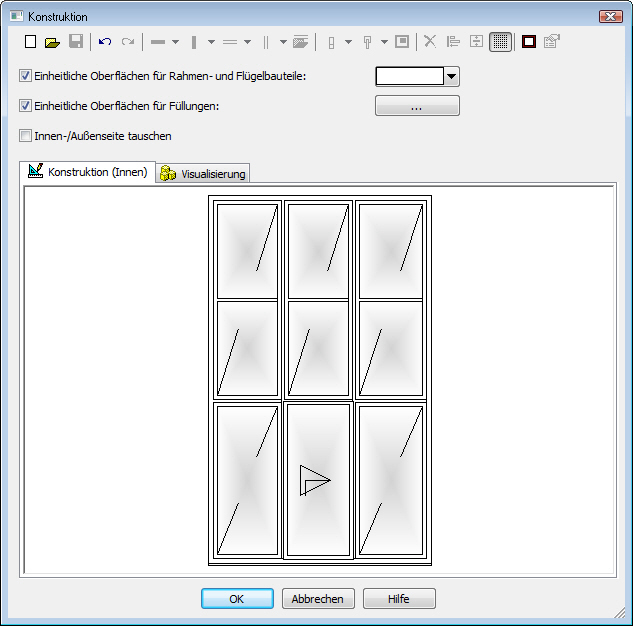Image resolution: width=633 pixels, height=626 pixels.
Task: Uncheck Einheitliche Oberflächen für Füllungen
Action: click(25, 106)
